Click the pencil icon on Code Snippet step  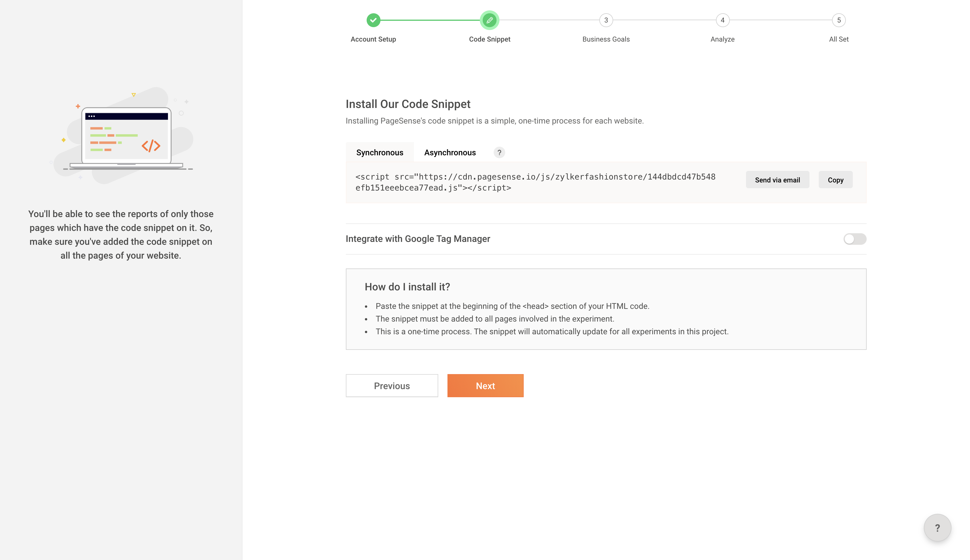pos(489,20)
